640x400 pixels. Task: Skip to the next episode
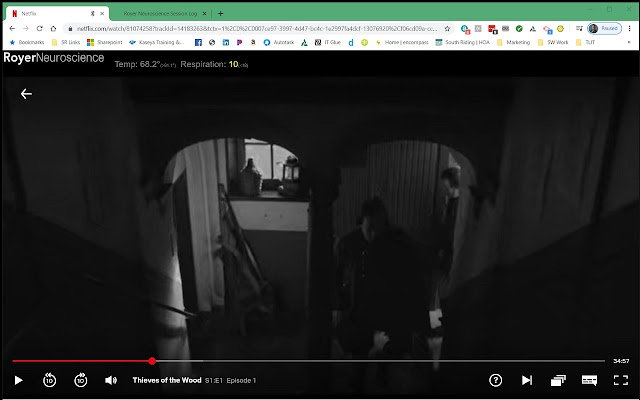(x=527, y=380)
